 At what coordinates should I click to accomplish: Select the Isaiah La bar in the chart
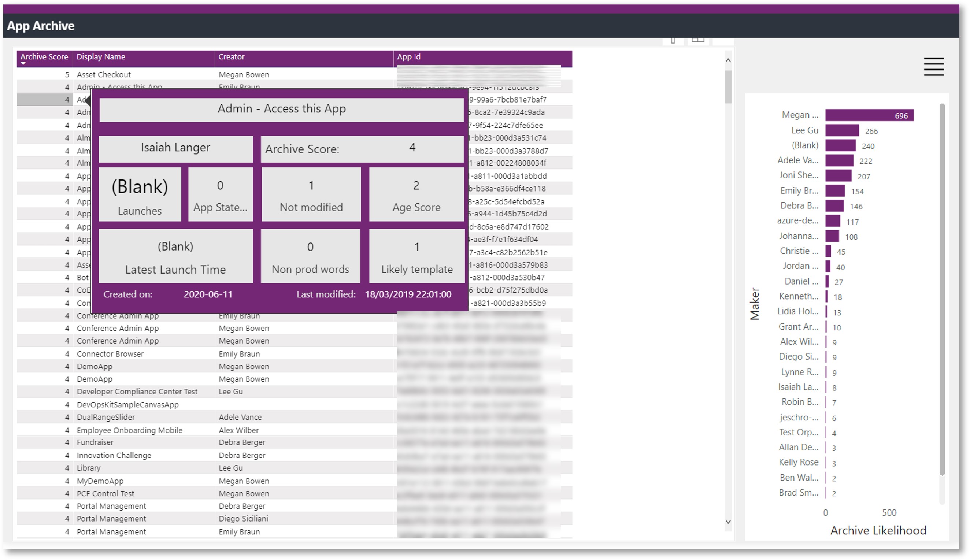tap(826, 387)
